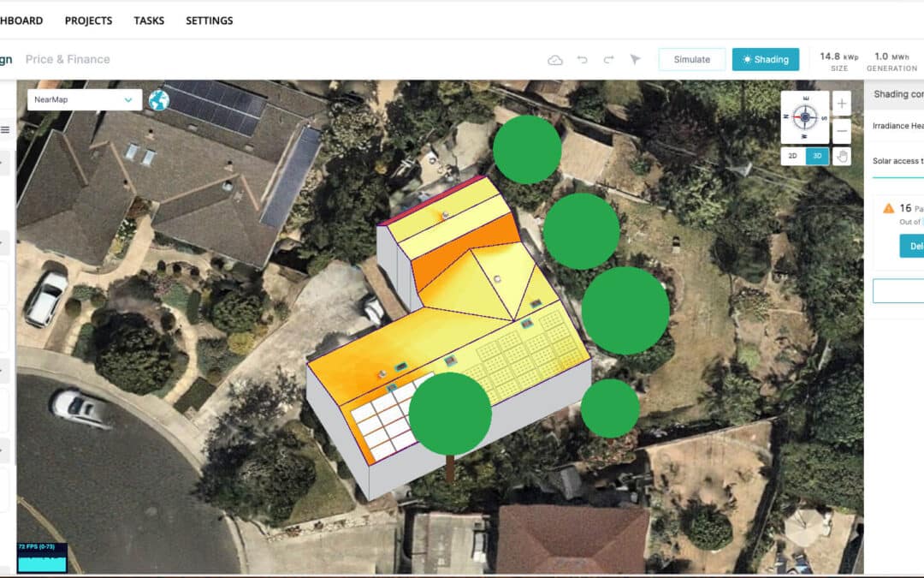Viewport: 924px width, 578px height.
Task: Select the flag pointer tool
Action: [x=635, y=59]
